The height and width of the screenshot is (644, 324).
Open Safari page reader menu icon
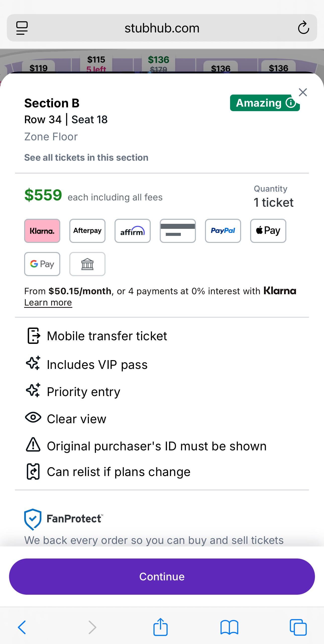pyautogui.click(x=22, y=28)
